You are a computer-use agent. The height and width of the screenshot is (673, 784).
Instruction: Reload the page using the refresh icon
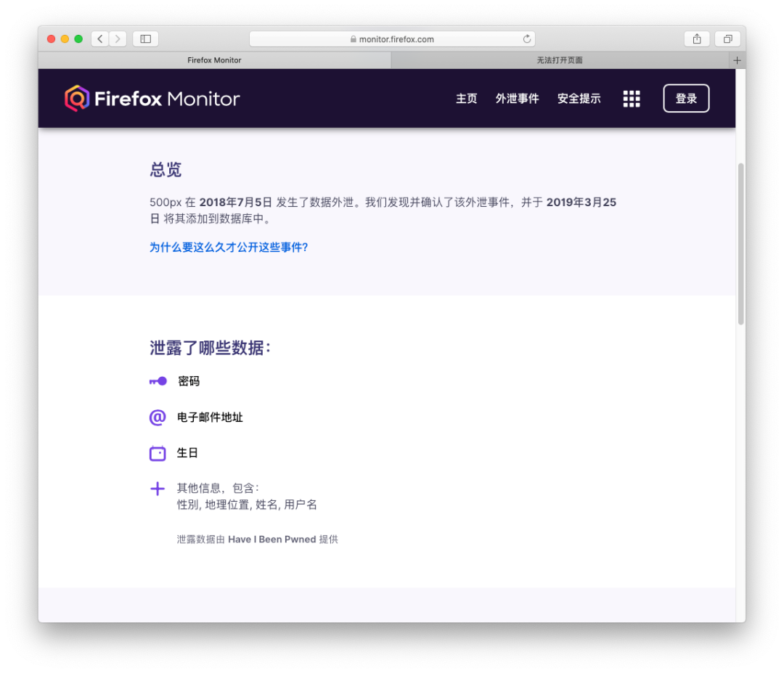point(526,39)
